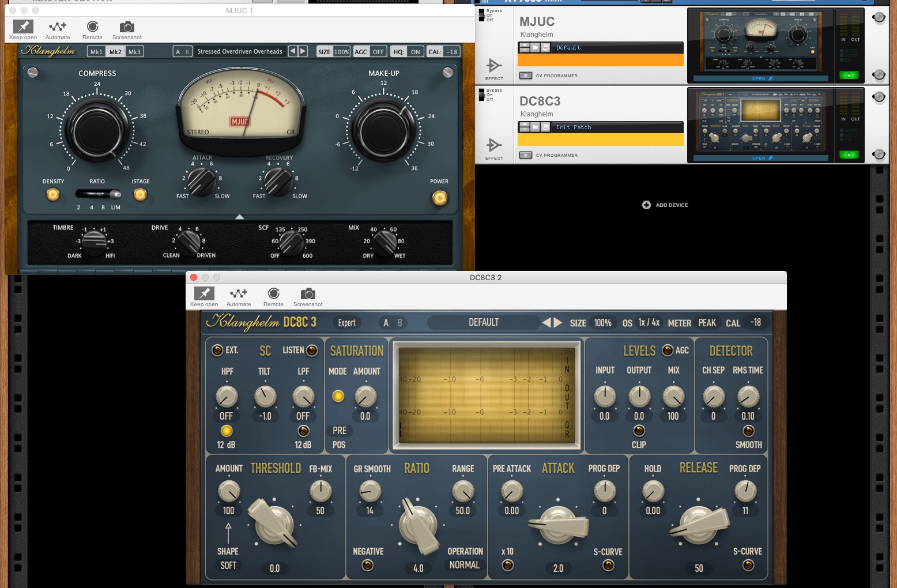Toggle S-CURVE button in ATTACK section

click(x=608, y=566)
